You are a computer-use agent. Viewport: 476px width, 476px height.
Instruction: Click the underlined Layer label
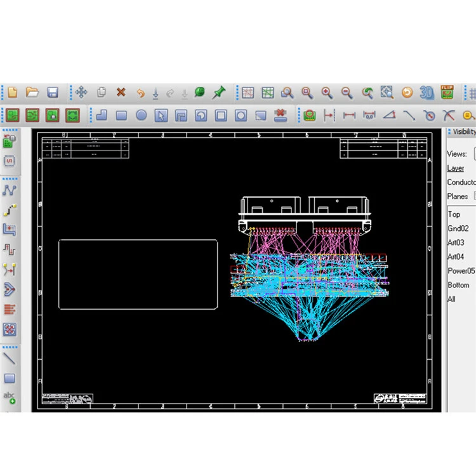tap(455, 168)
